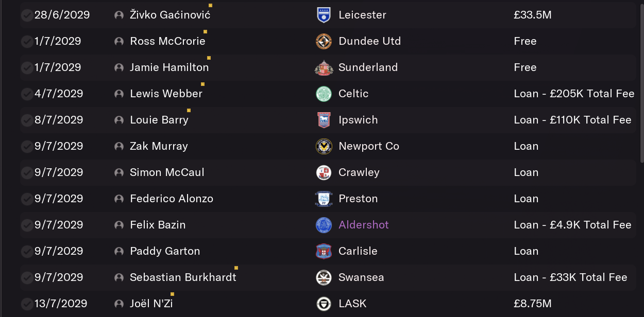The height and width of the screenshot is (317, 644).
Task: Open Sebastian Burkhardt player profile
Action: [183, 277]
